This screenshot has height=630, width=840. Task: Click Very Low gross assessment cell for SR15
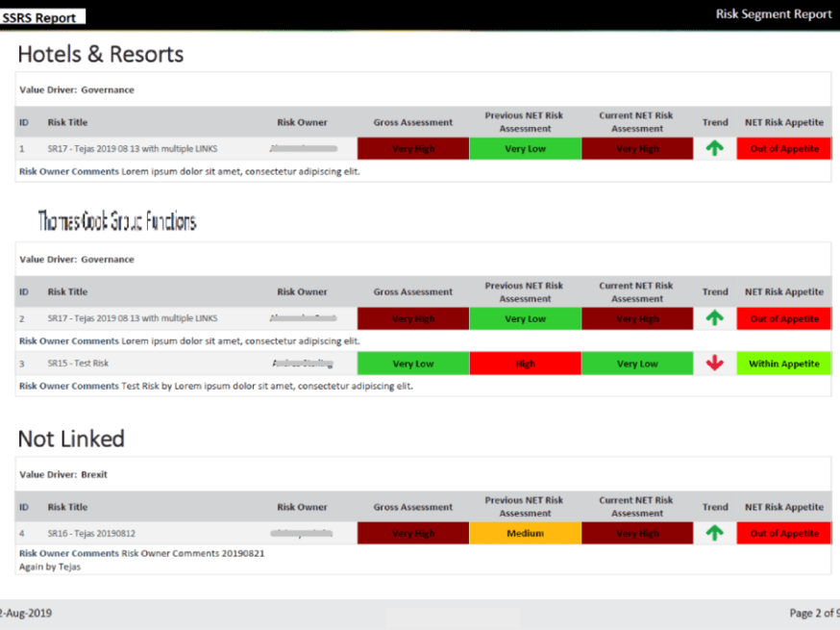point(412,364)
